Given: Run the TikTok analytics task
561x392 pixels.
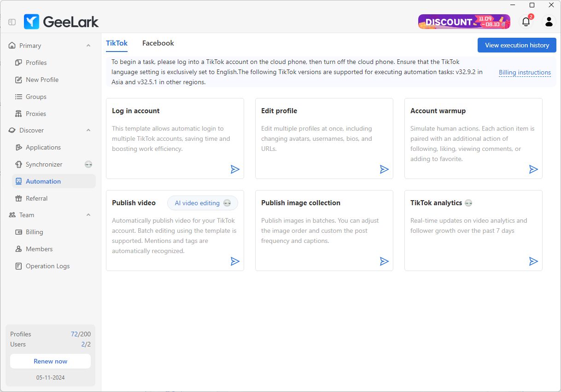Looking at the screenshot, I should [533, 261].
